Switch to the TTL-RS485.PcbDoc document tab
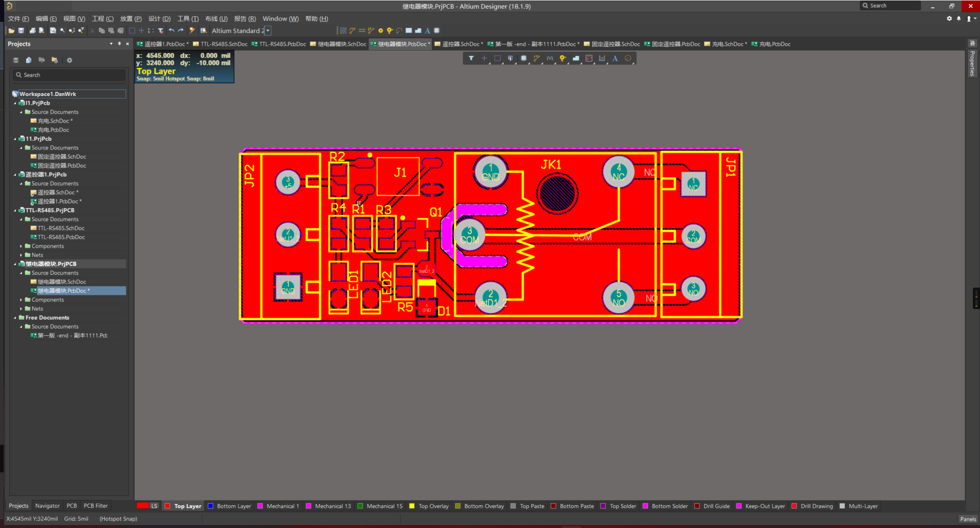This screenshot has height=528, width=980. pos(282,44)
